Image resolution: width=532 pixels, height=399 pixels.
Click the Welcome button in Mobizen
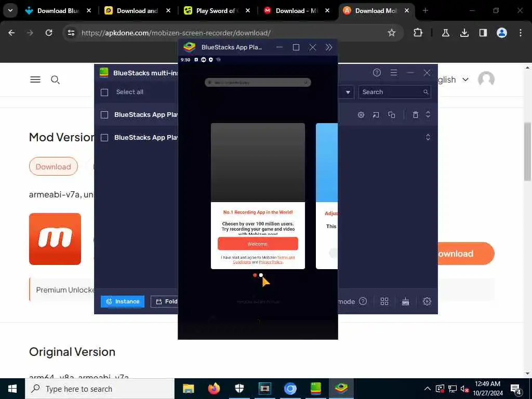pos(258,244)
